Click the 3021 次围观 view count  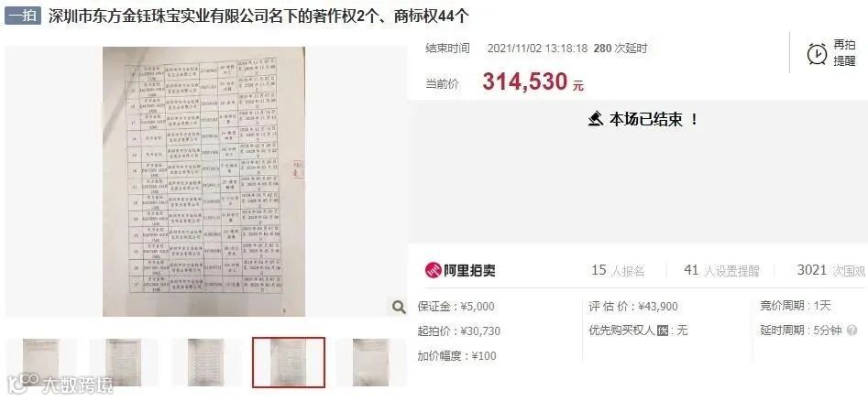[831, 270]
